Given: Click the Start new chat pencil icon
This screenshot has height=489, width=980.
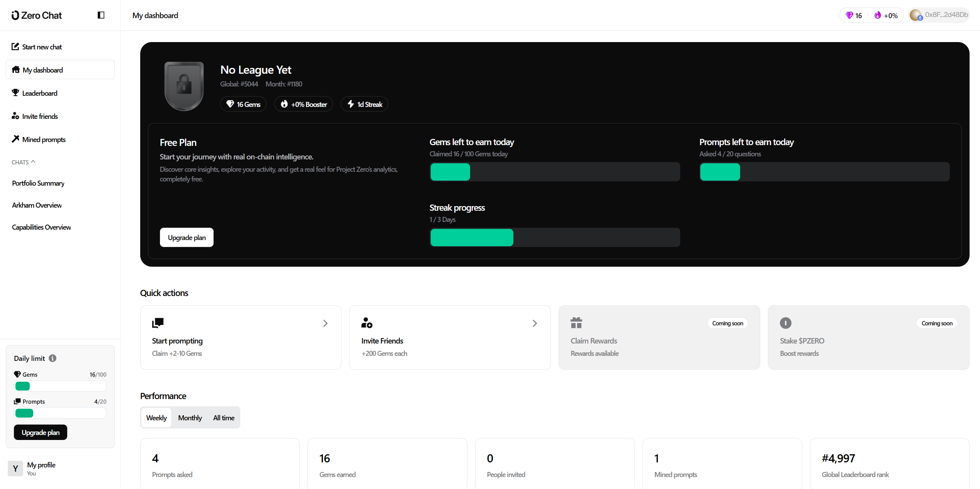Looking at the screenshot, I should coord(15,47).
